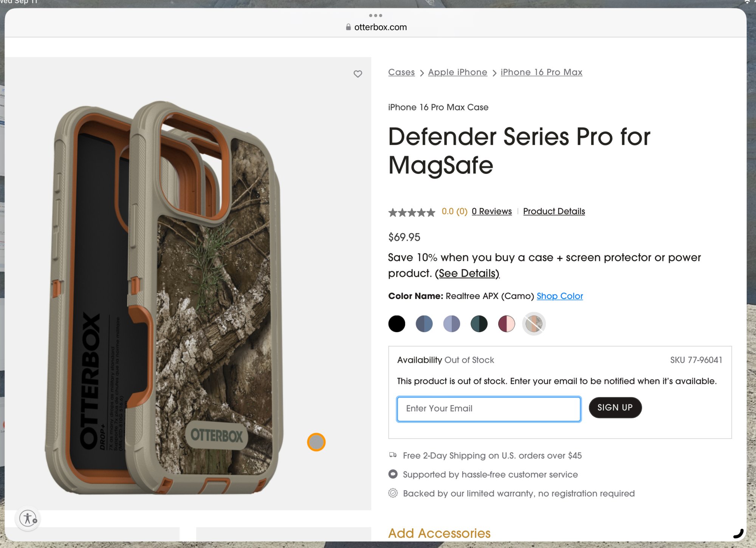Open Apple iPhone breadcrumb link
The image size is (756, 548).
(457, 72)
